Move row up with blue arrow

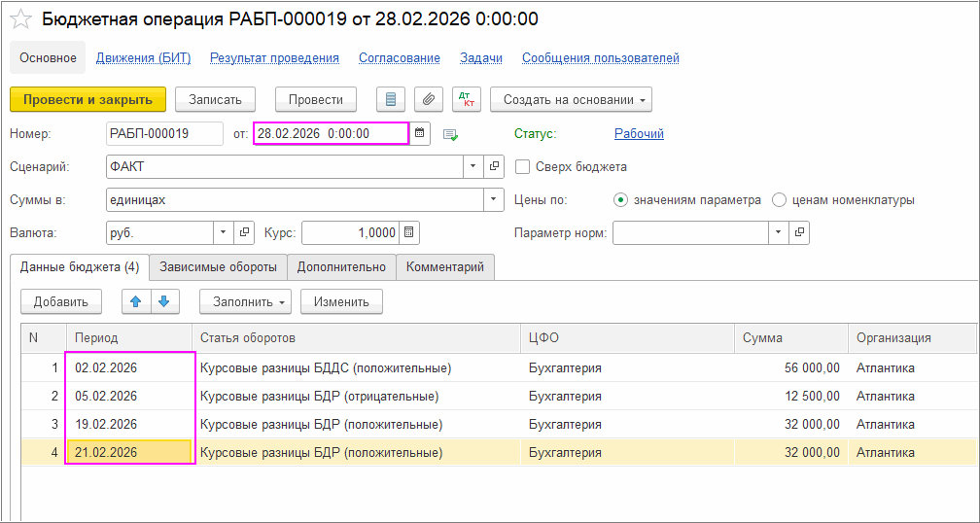(x=136, y=301)
